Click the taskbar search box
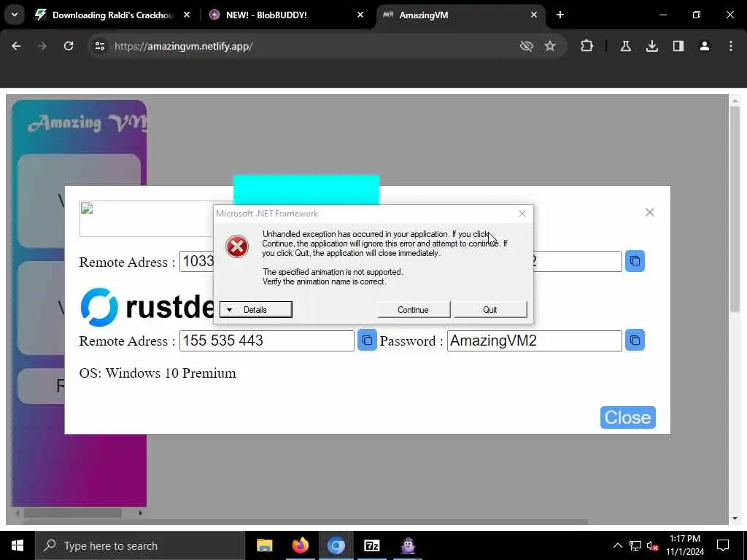747x560 pixels. (x=139, y=545)
